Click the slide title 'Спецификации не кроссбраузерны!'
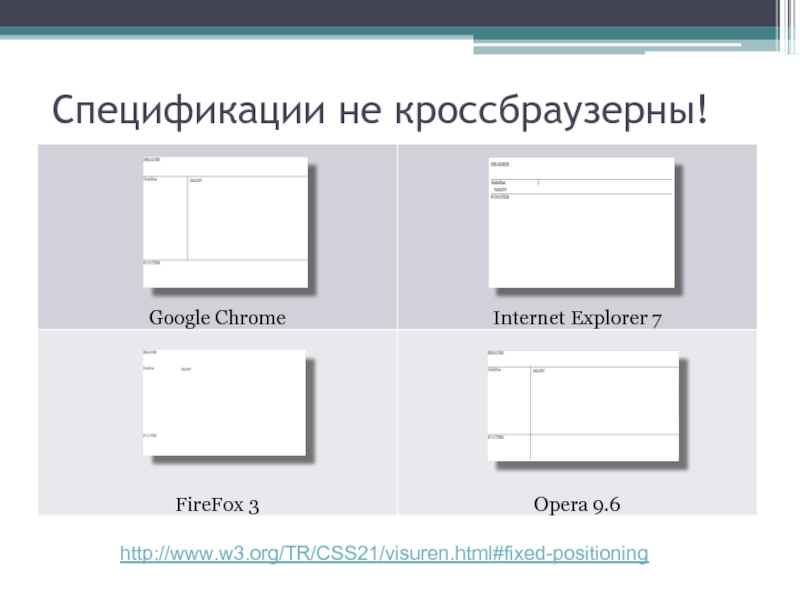Screen dimensions: 800x600 pyautogui.click(x=380, y=110)
